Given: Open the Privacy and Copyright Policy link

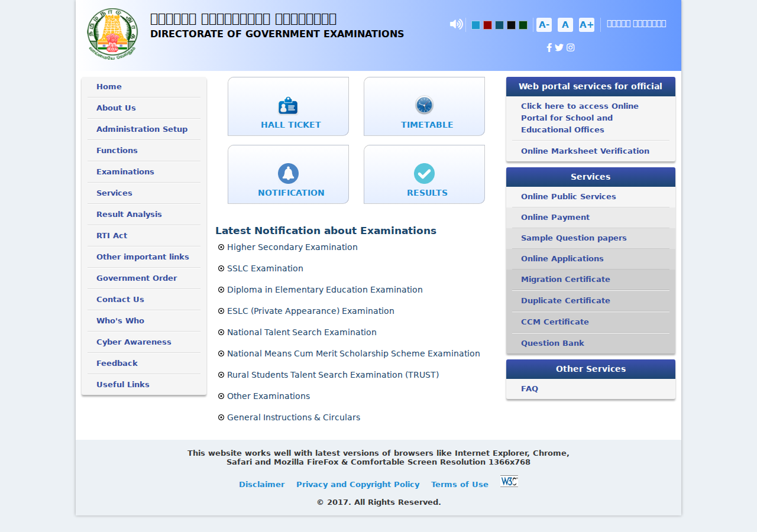Looking at the screenshot, I should [x=358, y=485].
